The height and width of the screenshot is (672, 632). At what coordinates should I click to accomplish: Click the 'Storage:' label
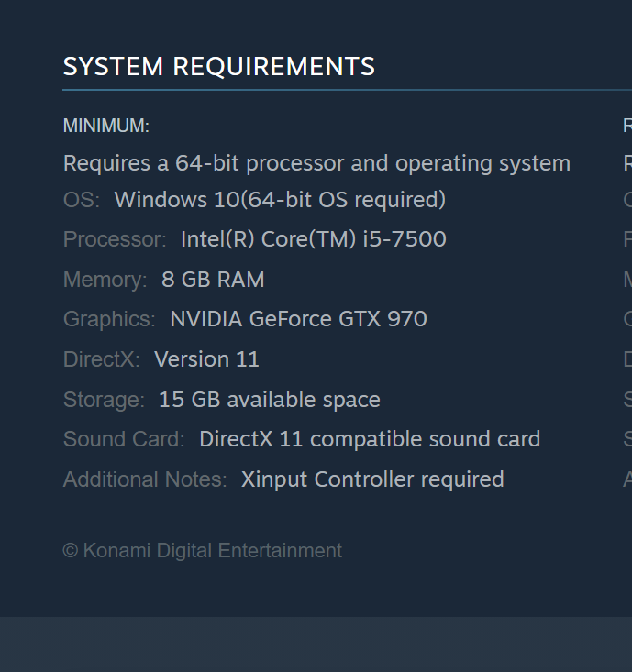point(104,401)
